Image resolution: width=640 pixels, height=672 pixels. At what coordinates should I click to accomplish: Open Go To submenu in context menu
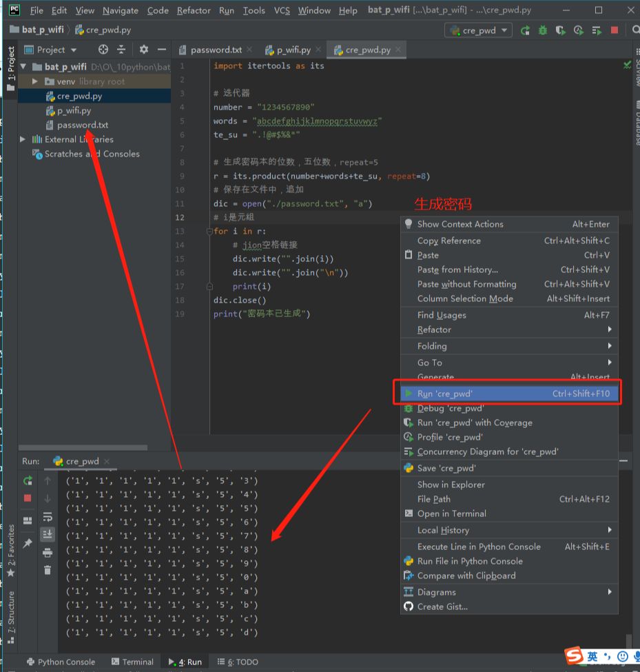[509, 363]
